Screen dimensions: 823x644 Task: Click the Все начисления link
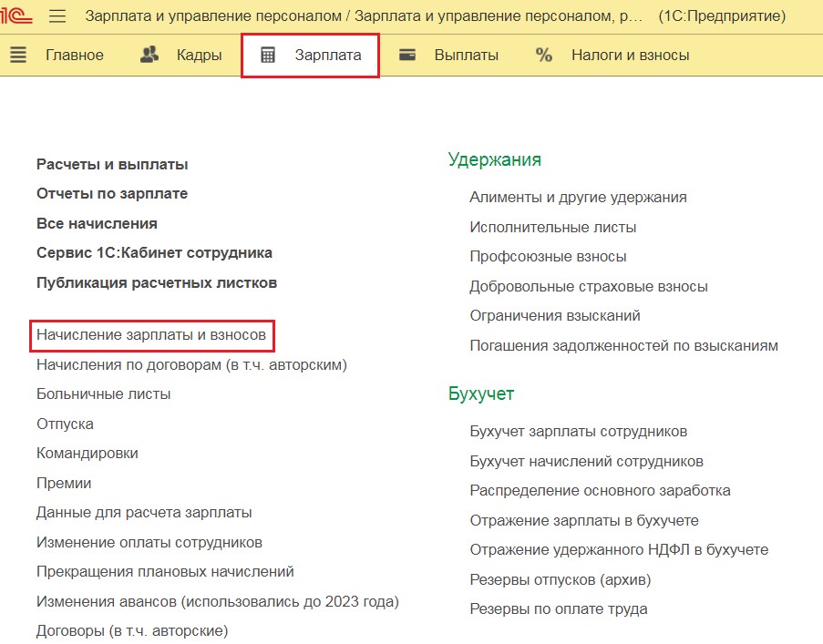(97, 223)
